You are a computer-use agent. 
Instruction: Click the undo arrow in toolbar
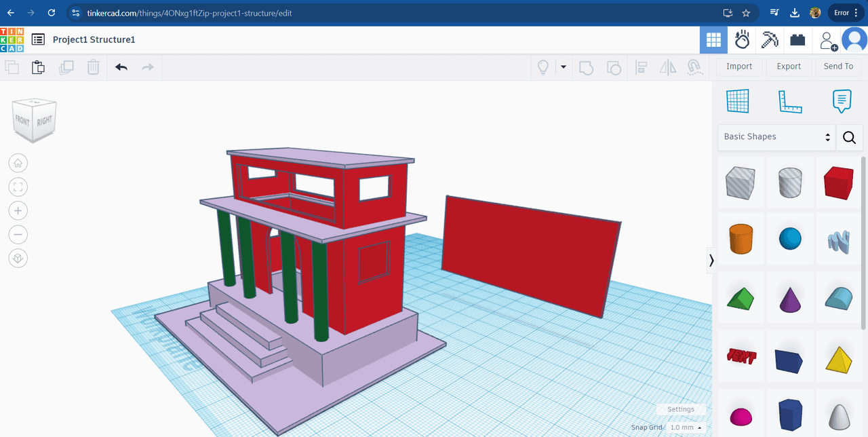pyautogui.click(x=121, y=67)
